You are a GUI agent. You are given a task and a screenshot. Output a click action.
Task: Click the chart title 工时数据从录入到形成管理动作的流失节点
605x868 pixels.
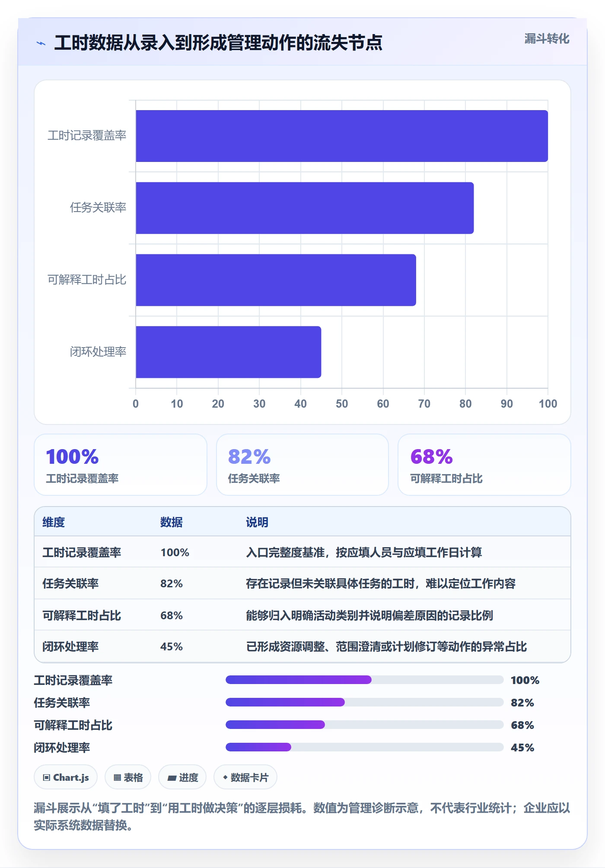click(x=218, y=43)
